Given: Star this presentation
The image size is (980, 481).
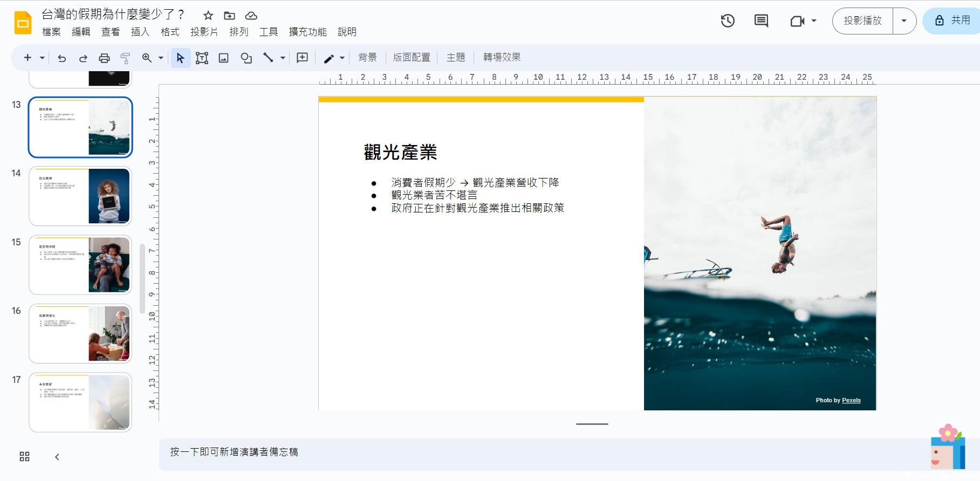Looking at the screenshot, I should [208, 16].
